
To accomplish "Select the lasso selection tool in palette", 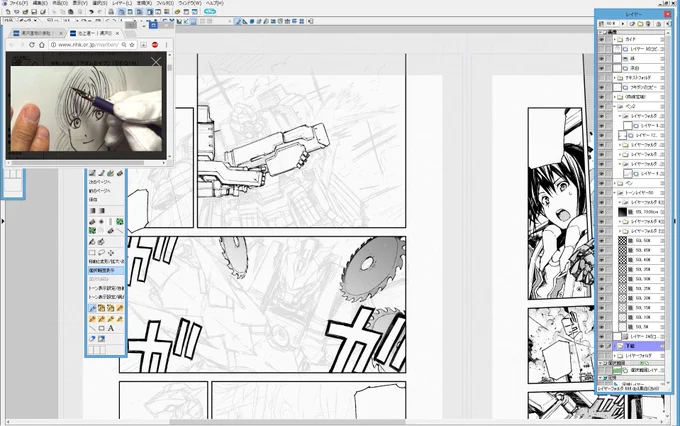I will tap(101, 252).
